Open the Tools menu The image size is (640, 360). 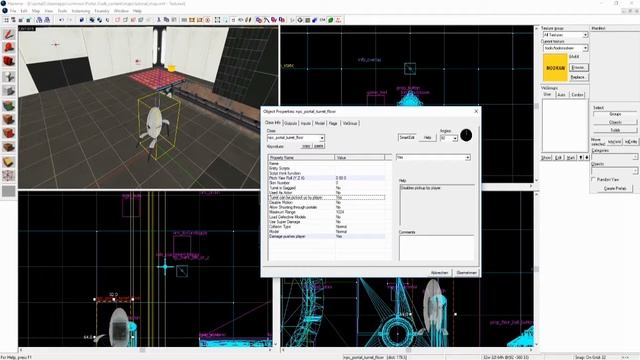[62, 11]
